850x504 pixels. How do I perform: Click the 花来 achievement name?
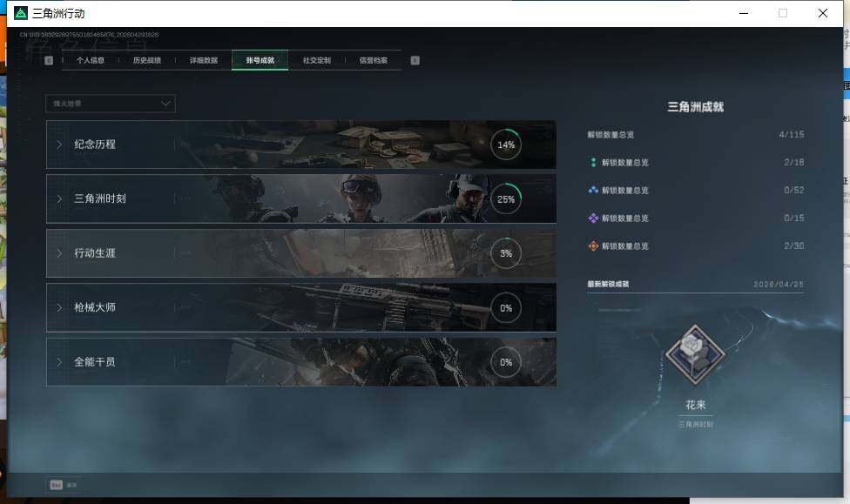tap(696, 405)
